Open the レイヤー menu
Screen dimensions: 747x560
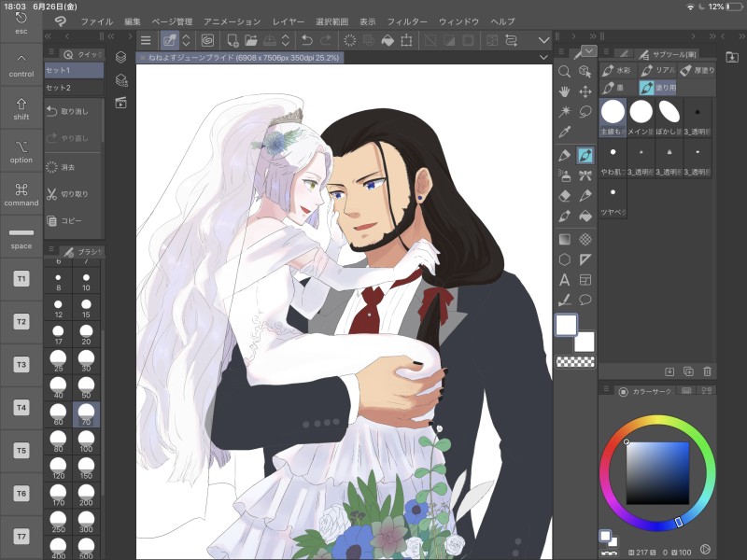289,21
